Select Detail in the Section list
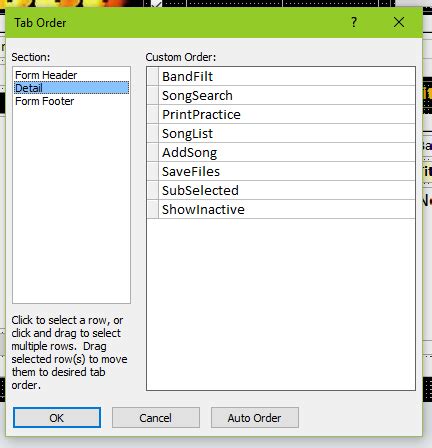 coord(71,88)
